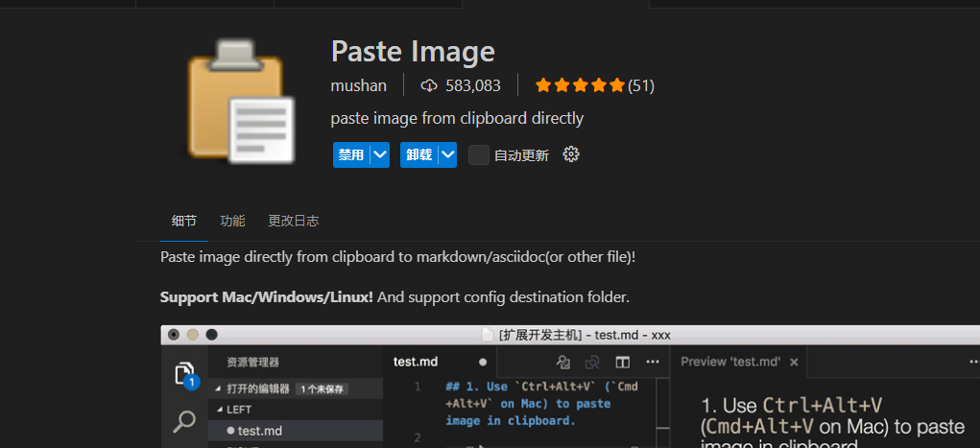Click the search magnifier icon in screenshot
This screenshot has width=980, height=448.
click(185, 420)
